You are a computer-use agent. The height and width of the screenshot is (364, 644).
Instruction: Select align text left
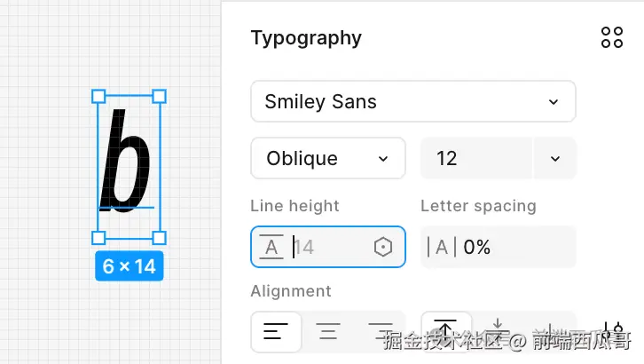coord(276,333)
